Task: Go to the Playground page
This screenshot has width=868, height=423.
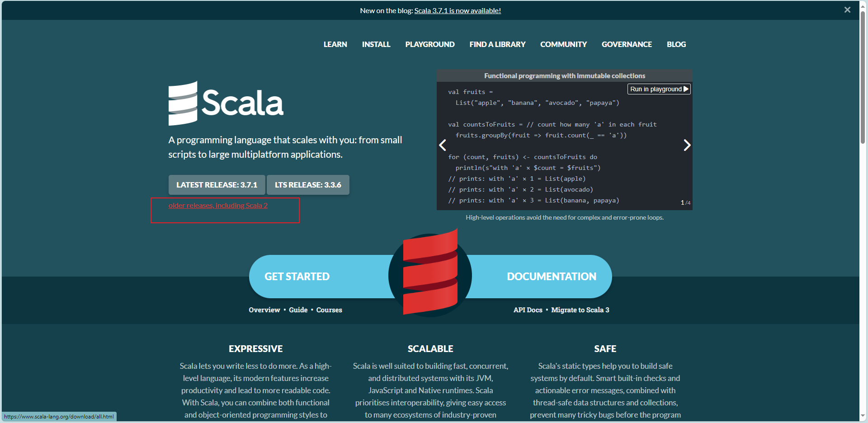Action: click(430, 44)
